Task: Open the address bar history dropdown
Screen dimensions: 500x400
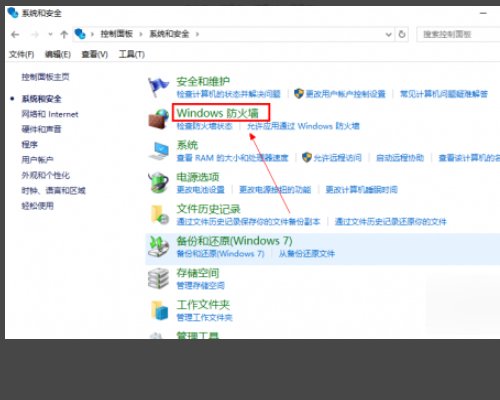Action: (x=388, y=34)
